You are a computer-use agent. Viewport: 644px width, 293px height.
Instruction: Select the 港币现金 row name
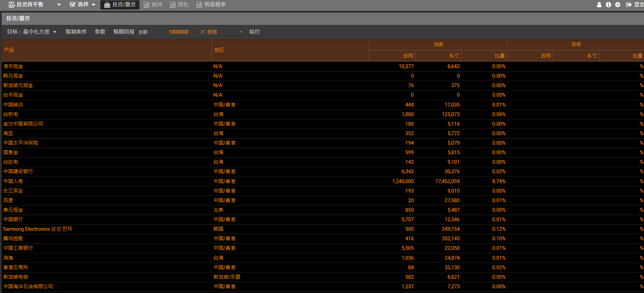[13, 66]
